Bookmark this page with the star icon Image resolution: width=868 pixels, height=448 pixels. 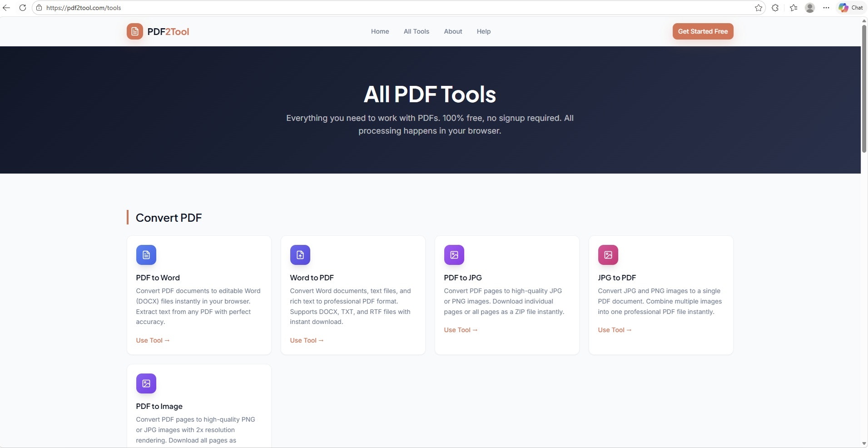758,7
